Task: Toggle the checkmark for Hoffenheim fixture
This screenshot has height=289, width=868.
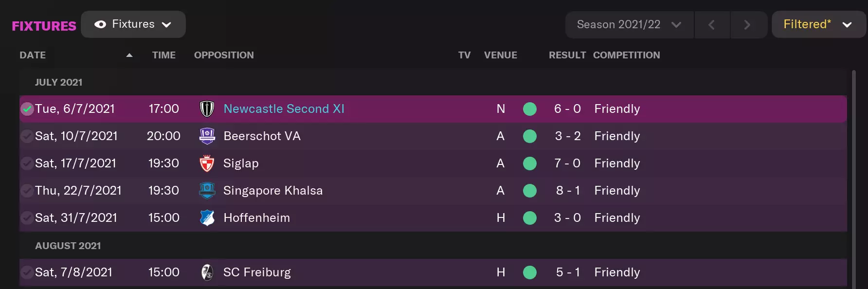Action: click(x=27, y=218)
